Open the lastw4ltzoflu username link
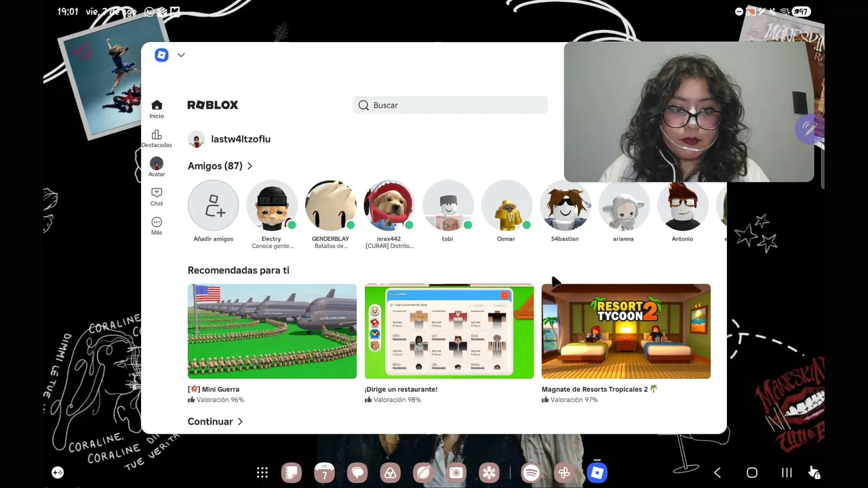This screenshot has width=868, height=488. [x=241, y=139]
